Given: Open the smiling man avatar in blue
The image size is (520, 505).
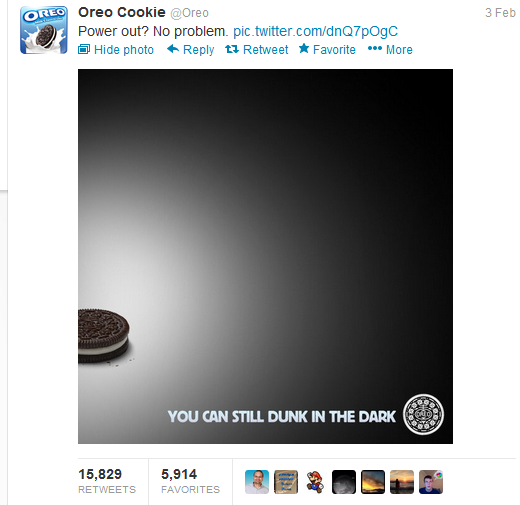Looking at the screenshot, I should (x=257, y=482).
